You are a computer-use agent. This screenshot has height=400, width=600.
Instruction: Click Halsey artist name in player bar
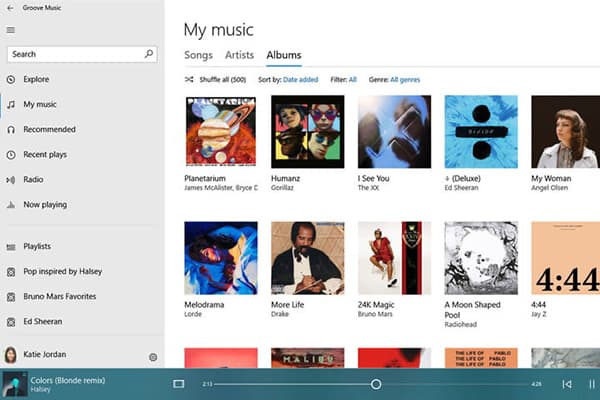click(x=40, y=390)
